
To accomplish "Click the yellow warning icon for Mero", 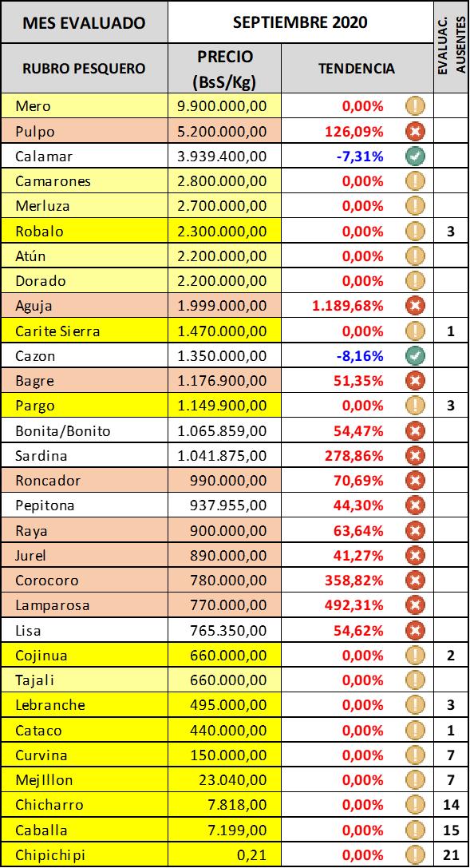I will click(413, 107).
